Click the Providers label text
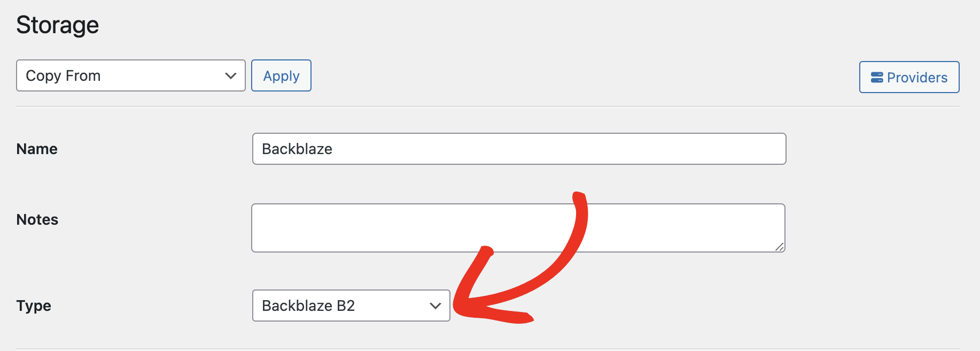Image resolution: width=980 pixels, height=351 pixels. tap(917, 78)
